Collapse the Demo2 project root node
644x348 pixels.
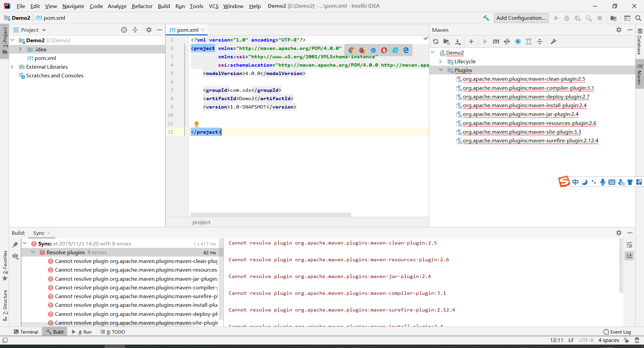[12, 40]
